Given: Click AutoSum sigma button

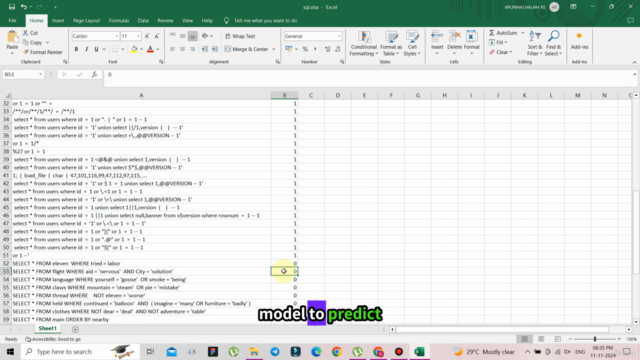Looking at the screenshot, I should point(503,33).
